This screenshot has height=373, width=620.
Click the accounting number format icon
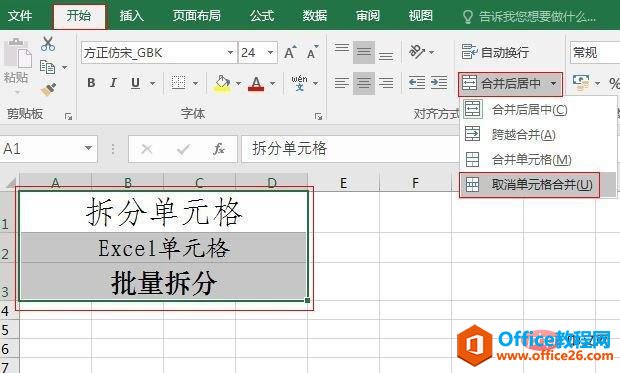click(x=581, y=83)
